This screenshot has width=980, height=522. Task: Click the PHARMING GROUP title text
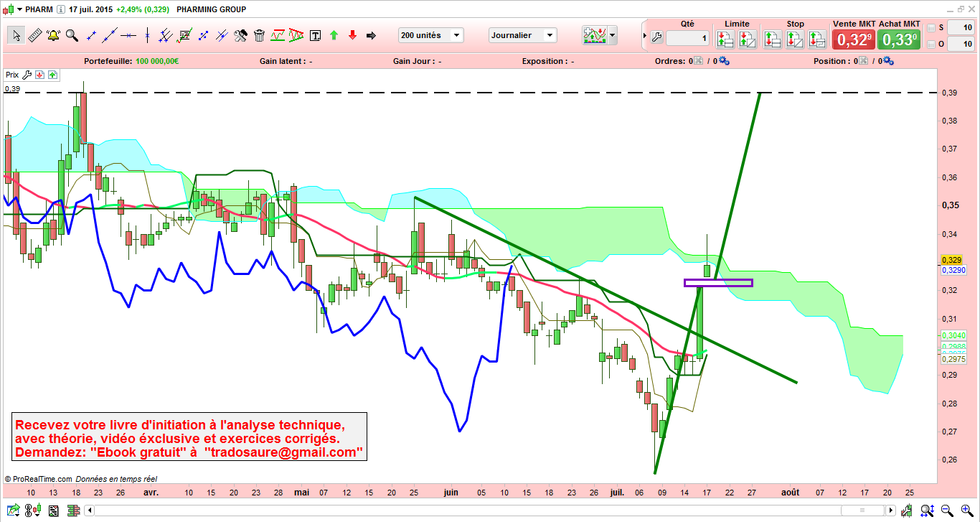pos(211,9)
